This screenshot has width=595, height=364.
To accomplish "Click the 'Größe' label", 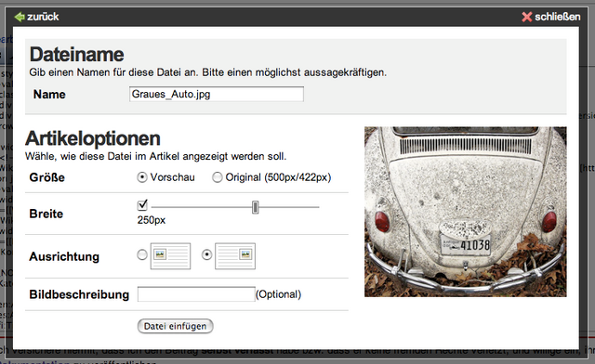I will tap(47, 177).
